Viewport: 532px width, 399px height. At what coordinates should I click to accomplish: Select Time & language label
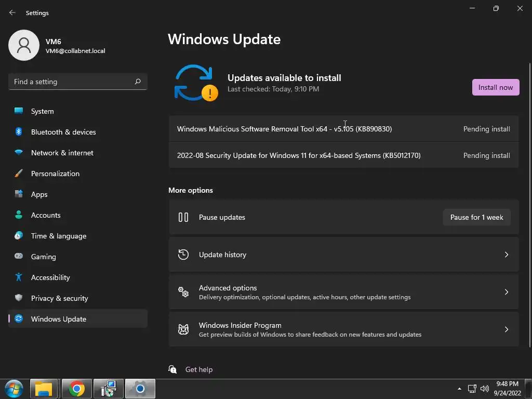59,236
